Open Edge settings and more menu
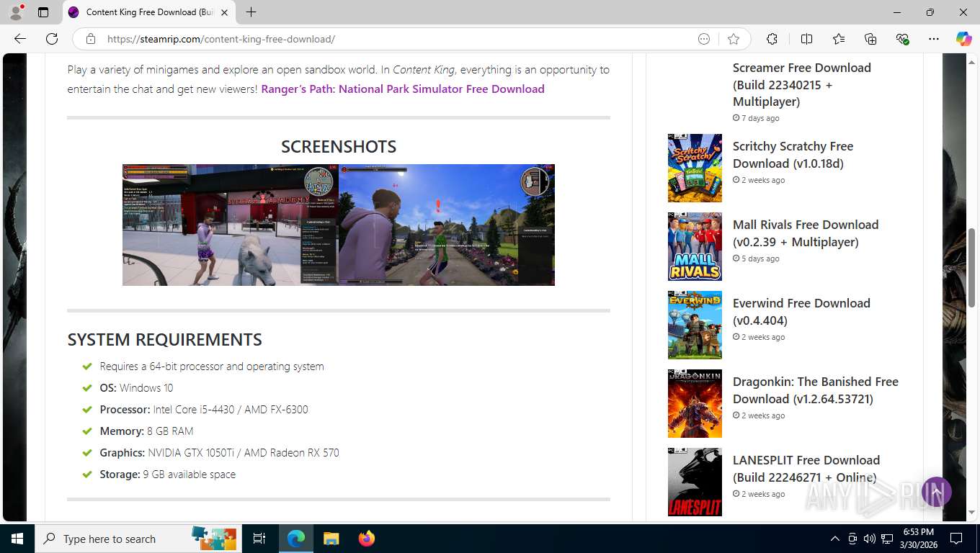The height and width of the screenshot is (553, 980). coord(934,39)
